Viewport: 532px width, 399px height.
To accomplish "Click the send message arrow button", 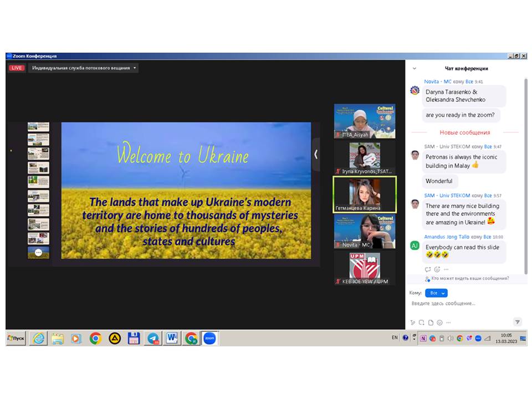I will pyautogui.click(x=517, y=322).
